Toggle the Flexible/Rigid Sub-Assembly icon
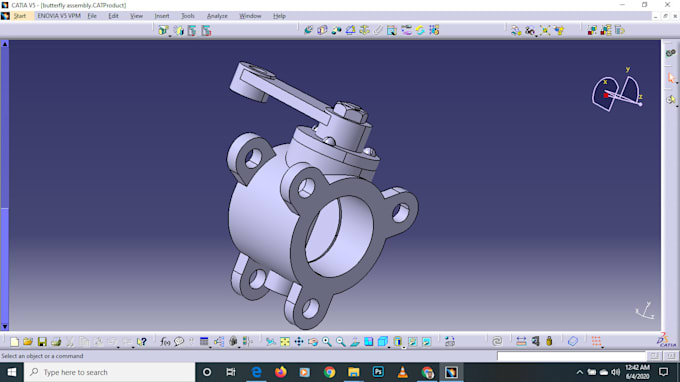 (406, 30)
